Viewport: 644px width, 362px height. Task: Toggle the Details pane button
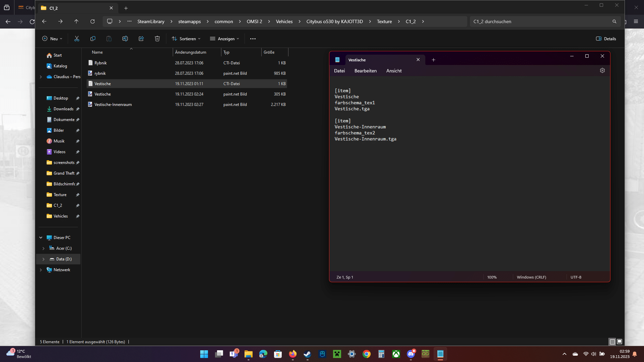(606, 39)
